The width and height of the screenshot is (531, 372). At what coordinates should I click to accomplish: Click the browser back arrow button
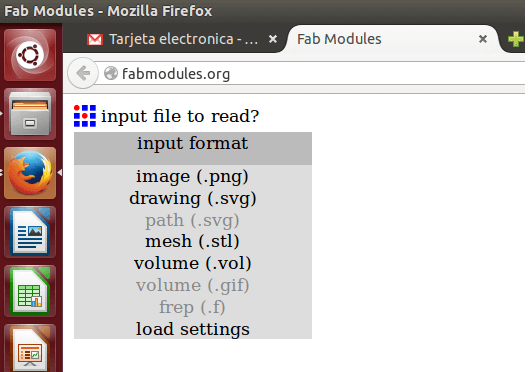click(83, 73)
